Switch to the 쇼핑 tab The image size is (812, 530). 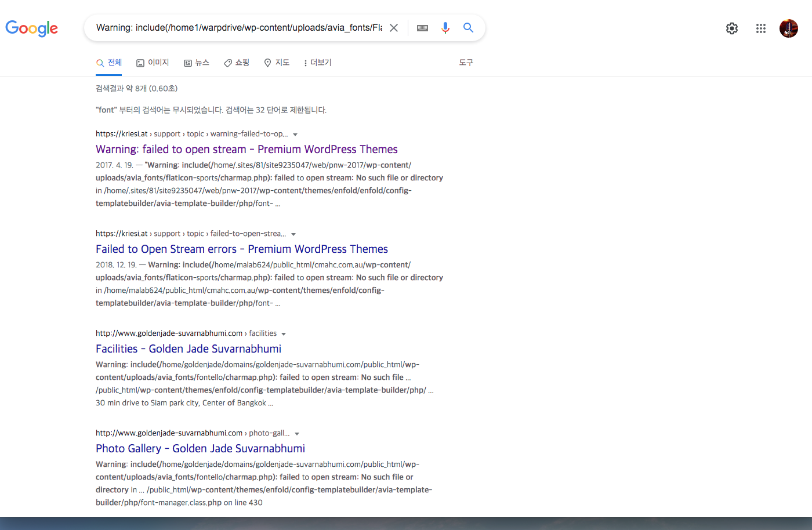click(x=237, y=63)
